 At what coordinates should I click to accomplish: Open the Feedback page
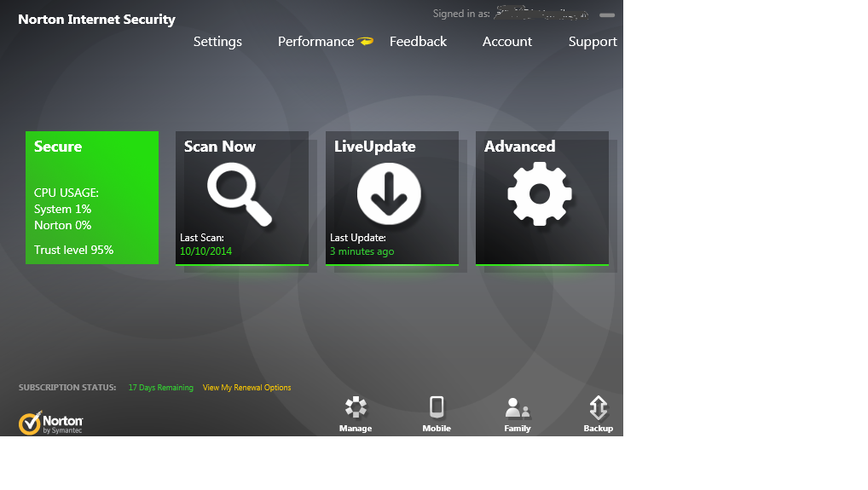[x=418, y=42]
